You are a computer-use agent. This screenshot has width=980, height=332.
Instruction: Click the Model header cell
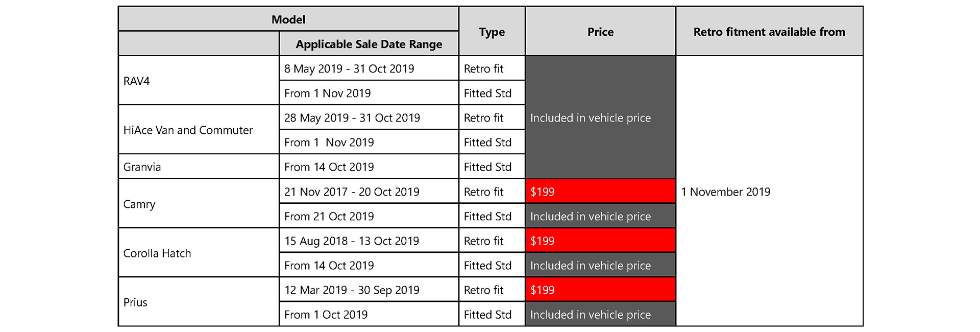(288, 19)
